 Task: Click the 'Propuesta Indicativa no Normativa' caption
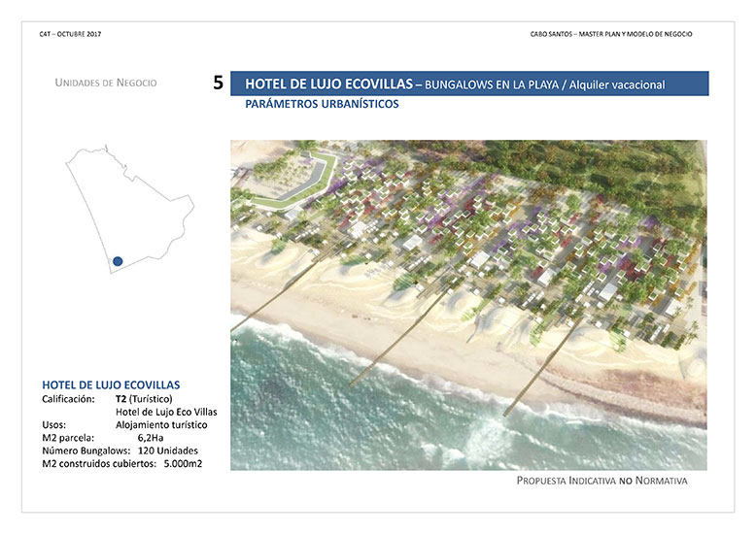pos(601,482)
